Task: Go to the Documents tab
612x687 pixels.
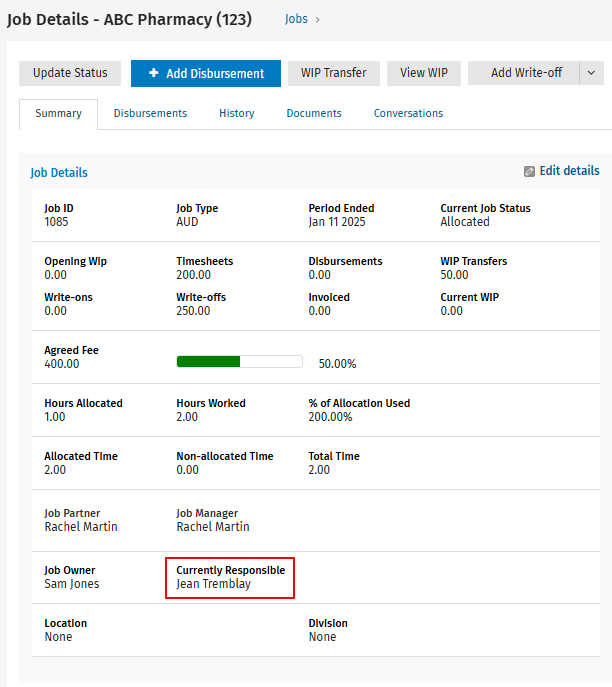Action: (x=314, y=113)
